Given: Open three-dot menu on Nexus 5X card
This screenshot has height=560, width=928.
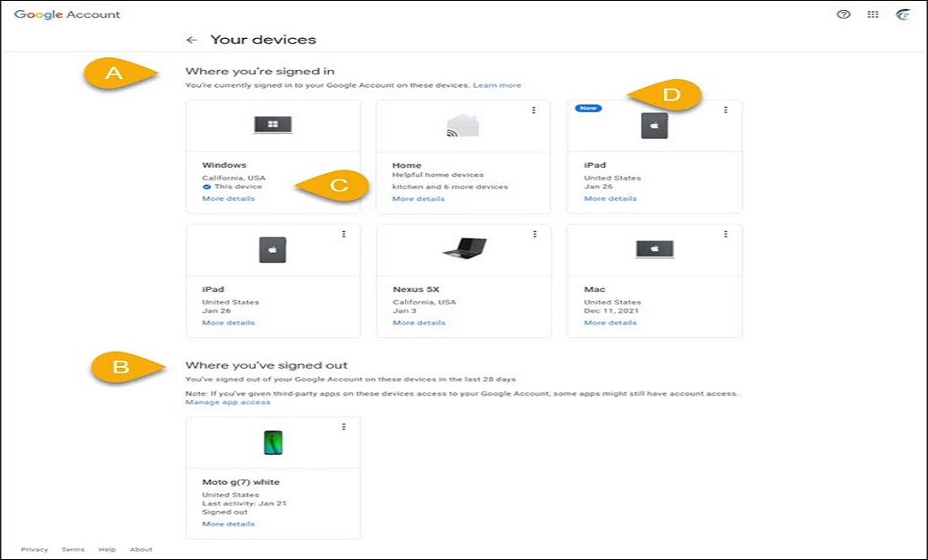Looking at the screenshot, I should 534,234.
